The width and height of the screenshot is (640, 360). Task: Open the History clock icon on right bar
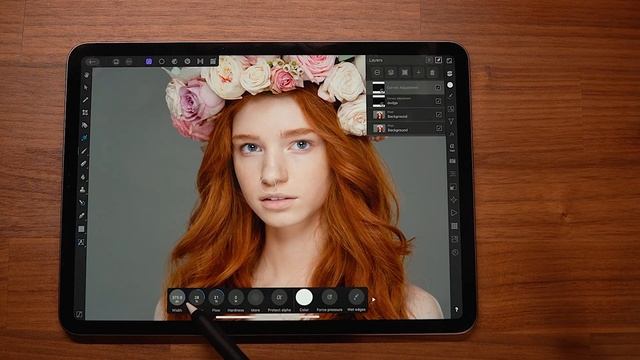click(455, 253)
